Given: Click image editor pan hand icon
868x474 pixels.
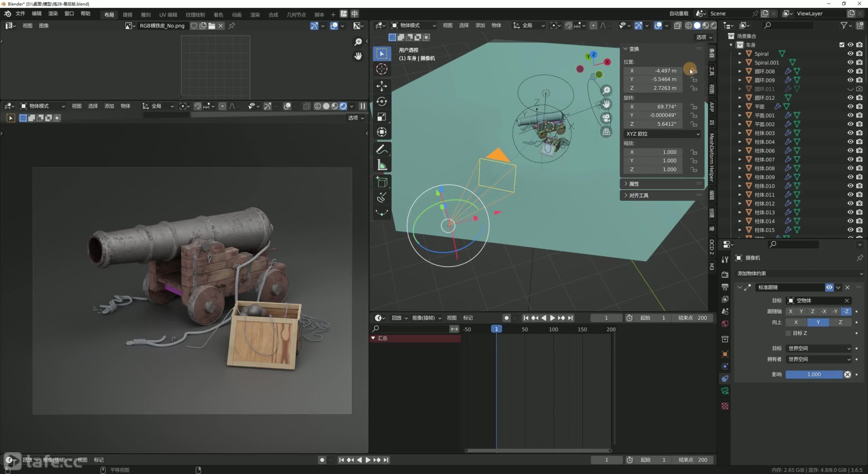Looking at the screenshot, I should pos(358,56).
